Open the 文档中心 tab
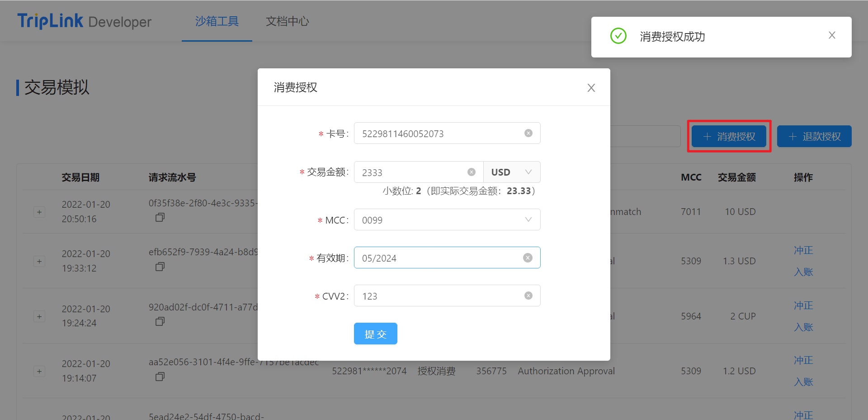 tap(287, 21)
